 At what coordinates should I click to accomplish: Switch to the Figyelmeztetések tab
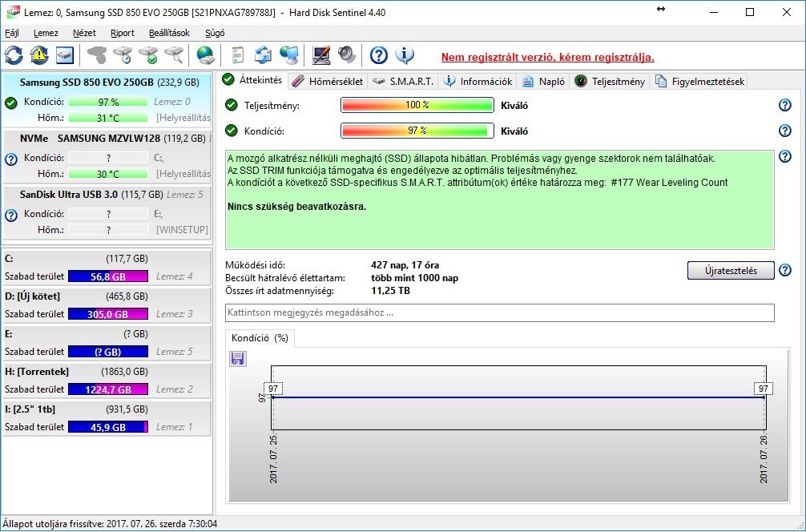pyautogui.click(x=699, y=81)
